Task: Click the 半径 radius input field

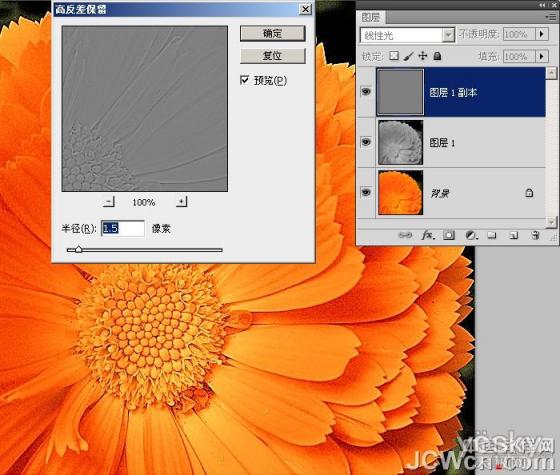Action: (123, 228)
